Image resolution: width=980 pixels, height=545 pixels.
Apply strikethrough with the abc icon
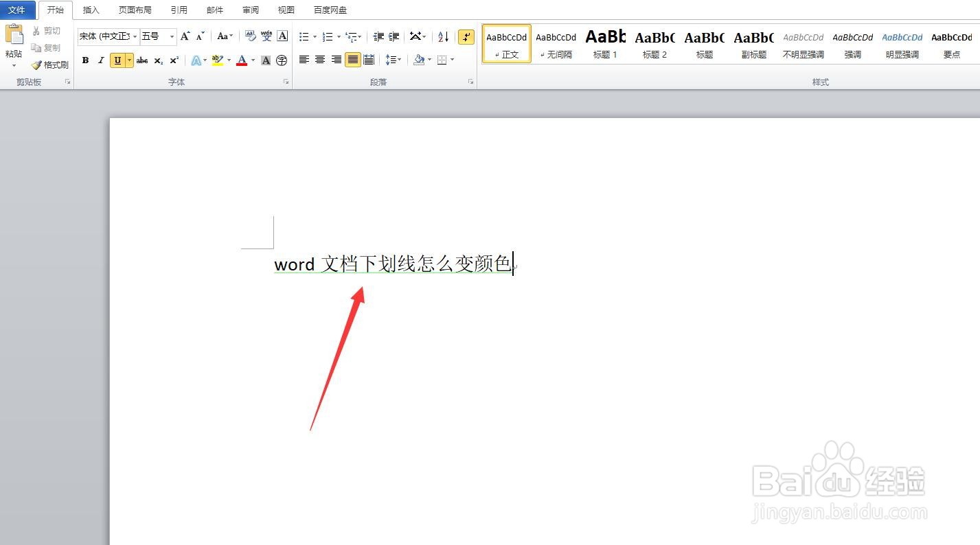point(142,60)
